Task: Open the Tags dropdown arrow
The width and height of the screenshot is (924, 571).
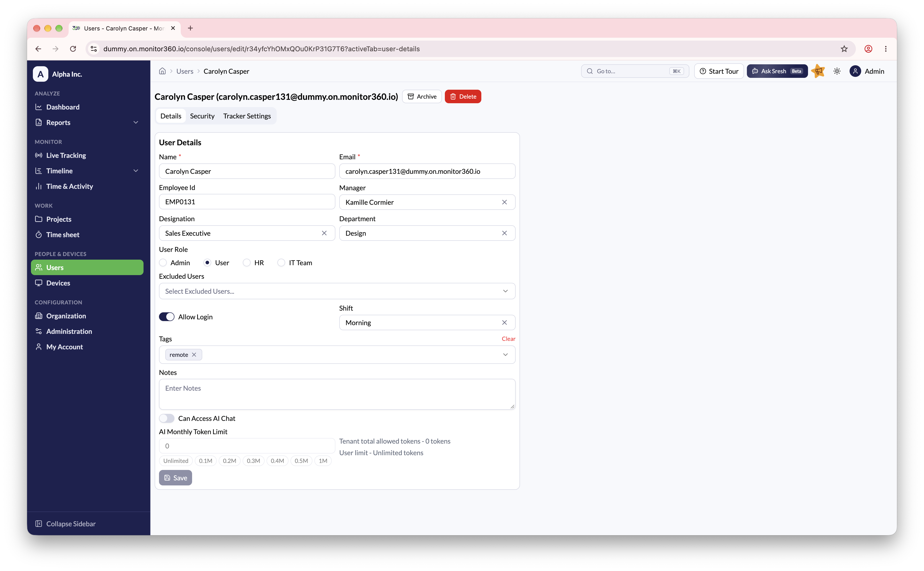Action: pos(505,355)
